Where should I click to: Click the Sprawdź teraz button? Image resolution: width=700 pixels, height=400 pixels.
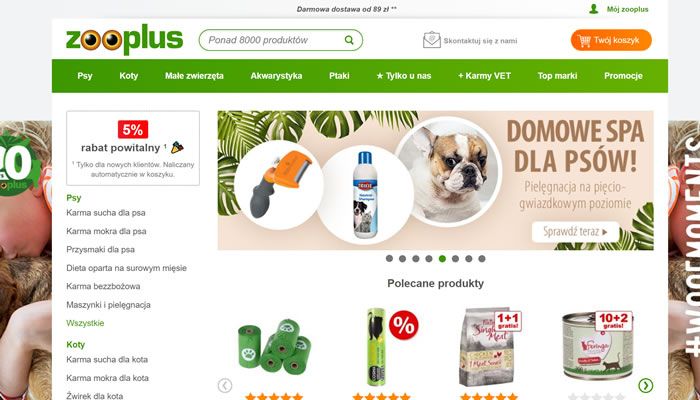coord(576,232)
